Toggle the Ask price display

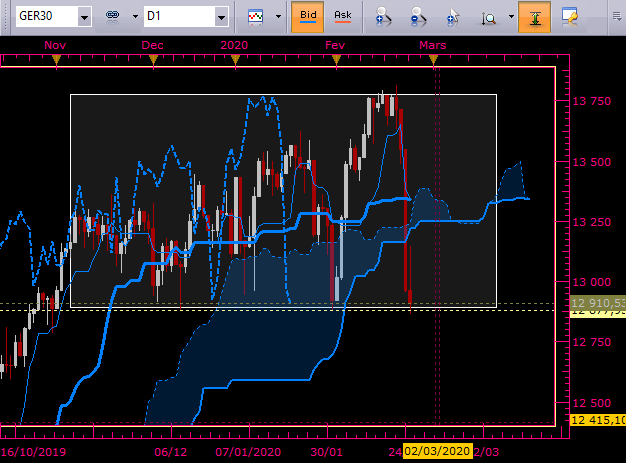pos(343,16)
